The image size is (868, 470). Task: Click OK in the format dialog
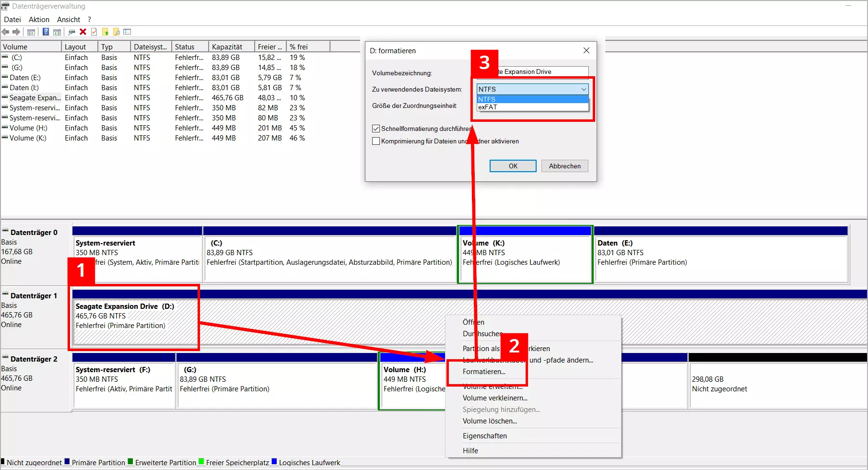[x=513, y=166]
